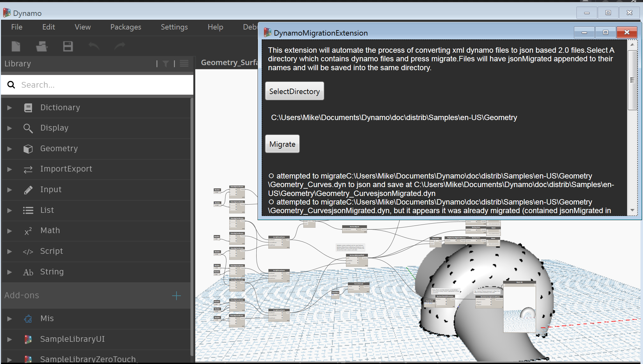Viewport: 643px width, 364px height.
Task: Expand the ImportExport category arrow
Action: [10, 169]
